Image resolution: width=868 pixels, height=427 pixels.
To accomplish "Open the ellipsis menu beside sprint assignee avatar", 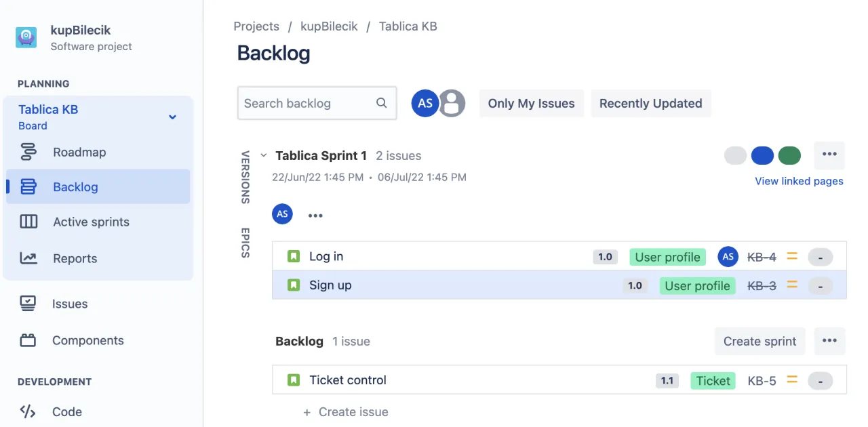I will (x=315, y=216).
